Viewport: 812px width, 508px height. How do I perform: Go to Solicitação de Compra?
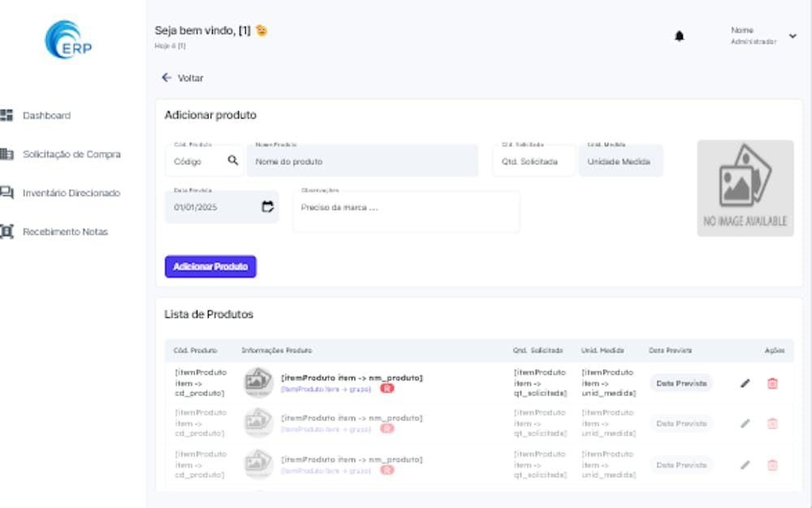(x=71, y=154)
